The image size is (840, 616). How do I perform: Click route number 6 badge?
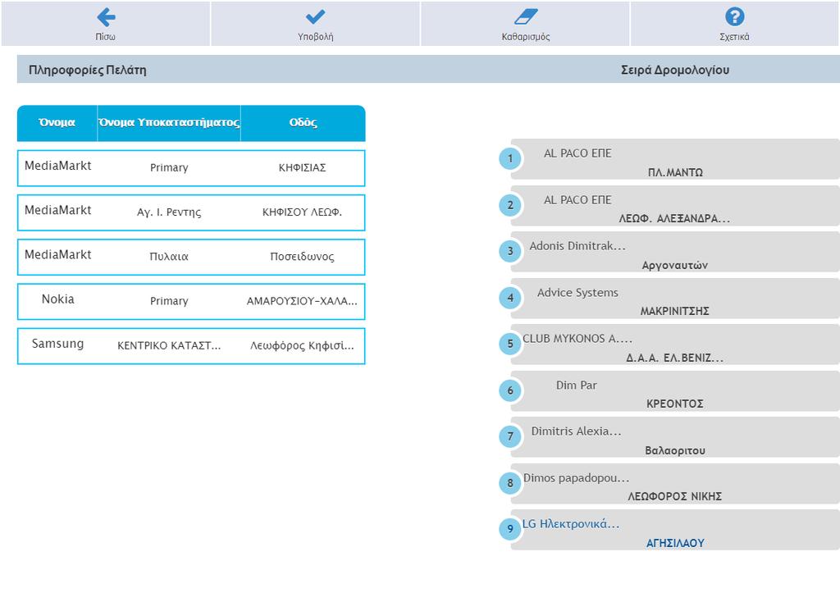point(510,390)
